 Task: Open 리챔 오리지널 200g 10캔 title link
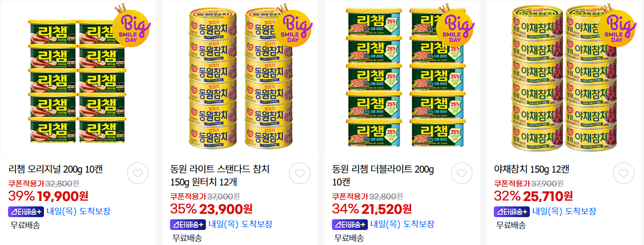click(55, 169)
